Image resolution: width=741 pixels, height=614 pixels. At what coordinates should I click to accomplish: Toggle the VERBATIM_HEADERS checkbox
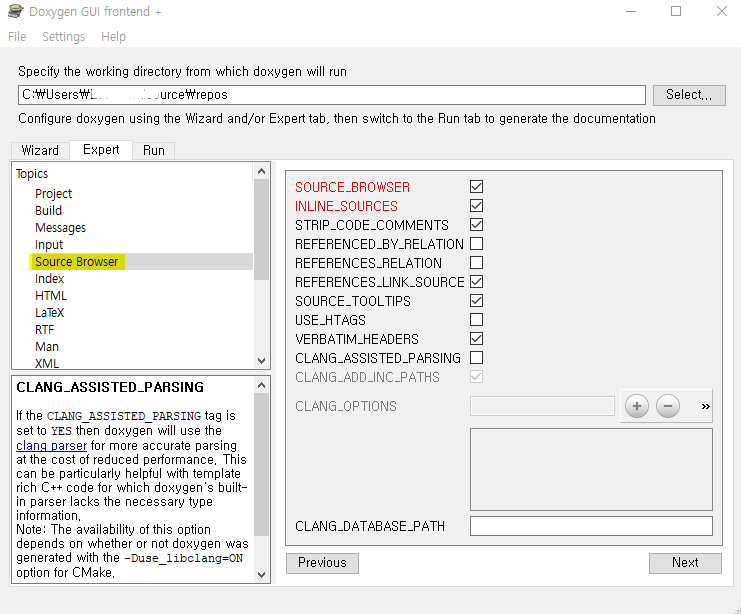[x=476, y=338]
